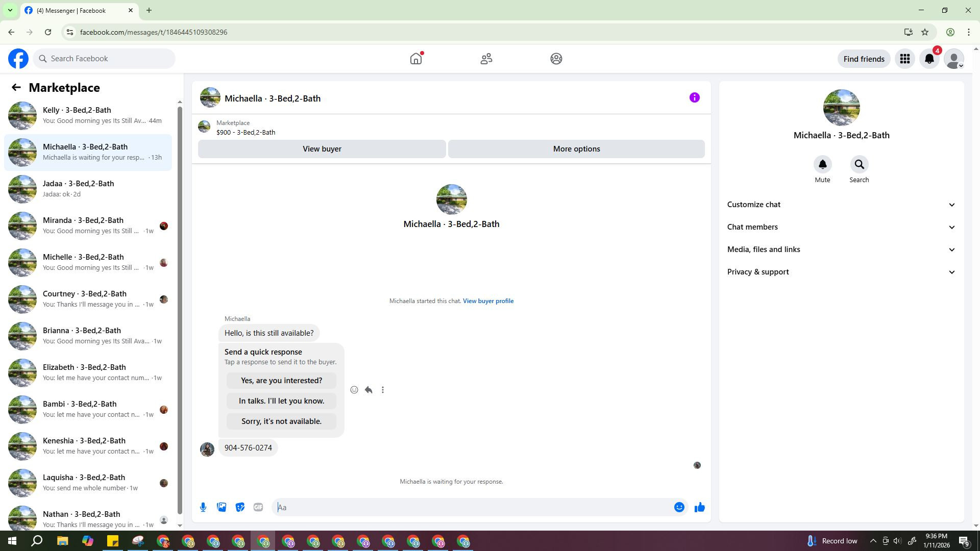
Task: Expand the Customize chat section
Action: click(841, 205)
